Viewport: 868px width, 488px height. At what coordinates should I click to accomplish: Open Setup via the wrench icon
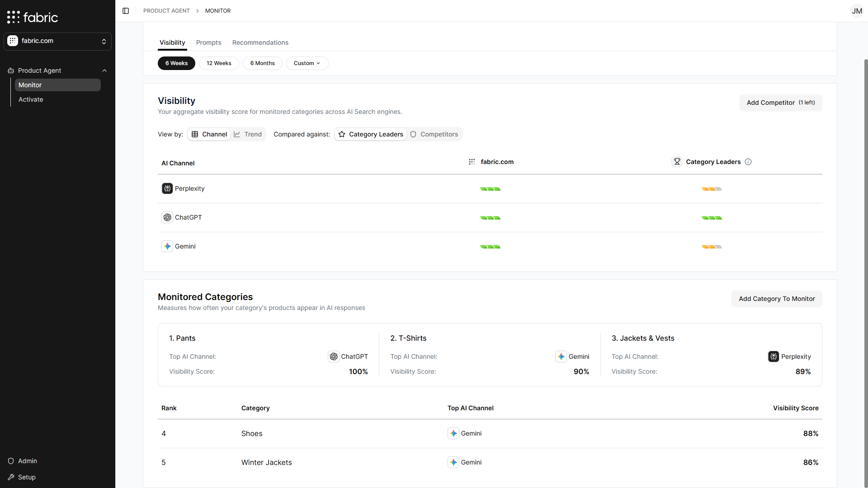(x=10, y=477)
